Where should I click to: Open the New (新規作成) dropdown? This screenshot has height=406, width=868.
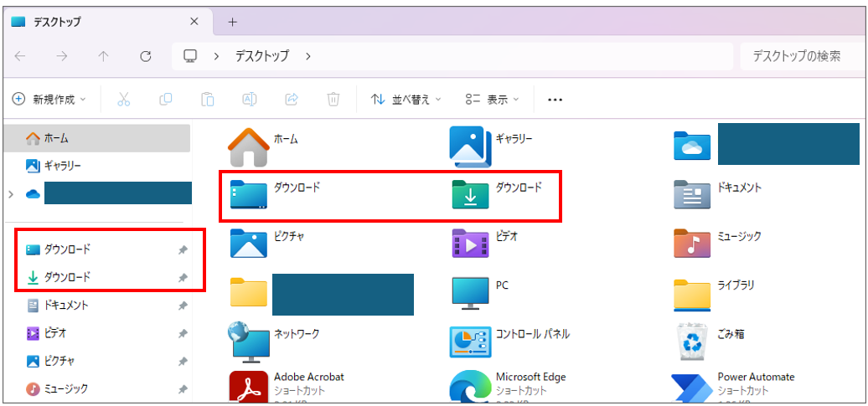click(49, 99)
